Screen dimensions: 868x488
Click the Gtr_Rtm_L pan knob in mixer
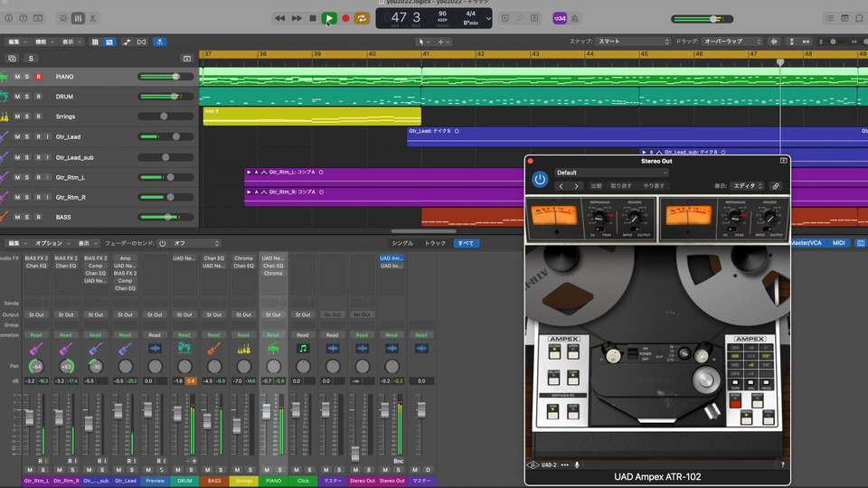click(36, 366)
